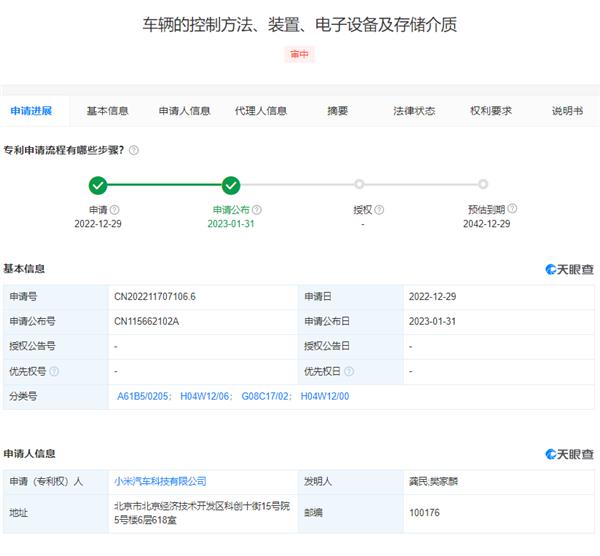
Task: Click the grey 授权 step marker
Action: click(359, 184)
